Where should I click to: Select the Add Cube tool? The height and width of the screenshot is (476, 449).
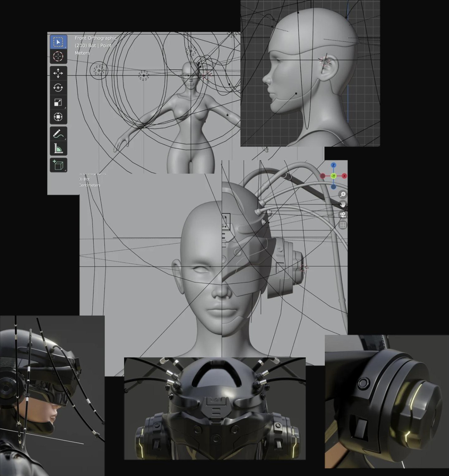tap(58, 165)
